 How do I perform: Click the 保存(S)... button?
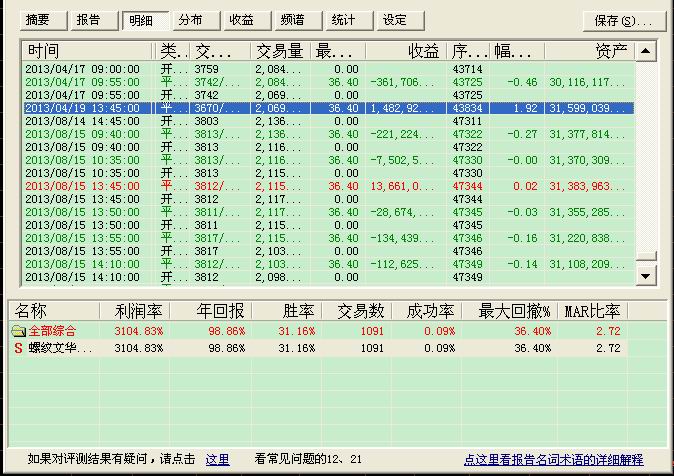(x=624, y=21)
